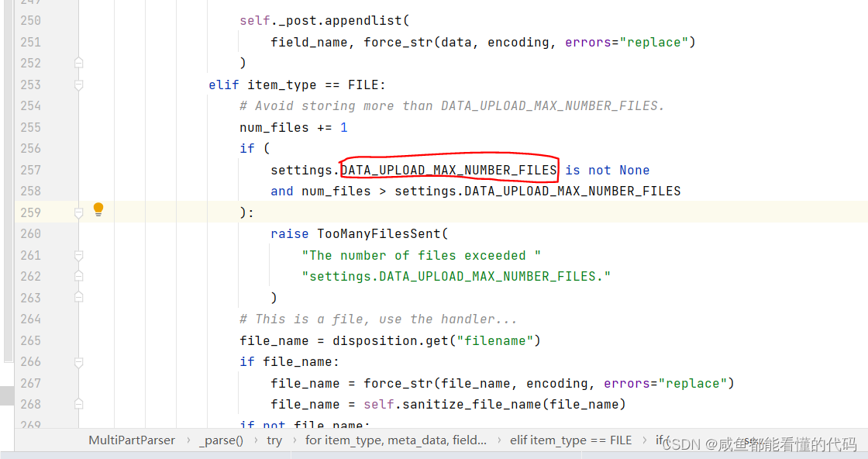Place caret on circled DATA_UPLOAD_MAX_NUMBER_FILES
The width and height of the screenshot is (868, 459).
pyautogui.click(x=449, y=170)
